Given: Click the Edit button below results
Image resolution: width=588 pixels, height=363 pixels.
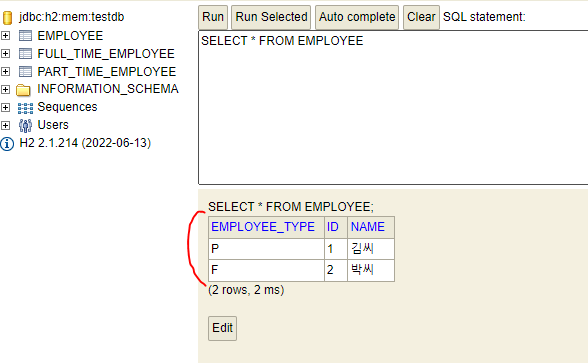Looking at the screenshot, I should point(222,328).
